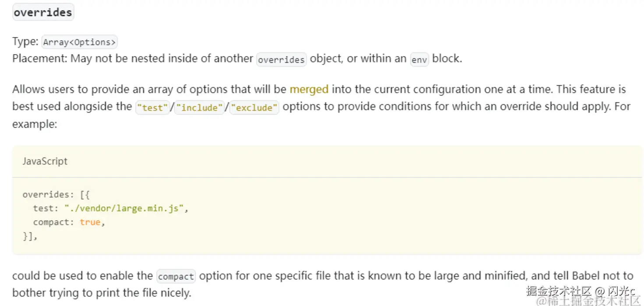This screenshot has width=644, height=306.
Task: Click the "./vendor/large.min.js" string in the code
Action: pyautogui.click(x=124, y=208)
